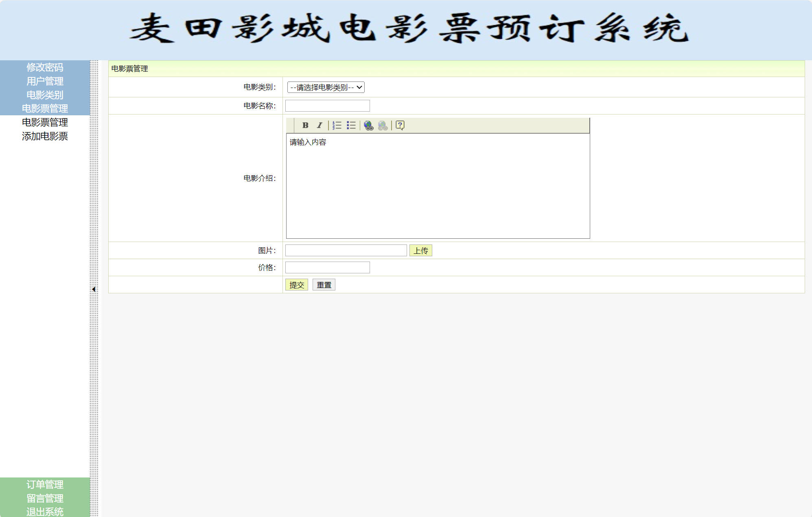Open the 电影类别 category dropdown
Screen dimensions: 812x517
tap(326, 87)
